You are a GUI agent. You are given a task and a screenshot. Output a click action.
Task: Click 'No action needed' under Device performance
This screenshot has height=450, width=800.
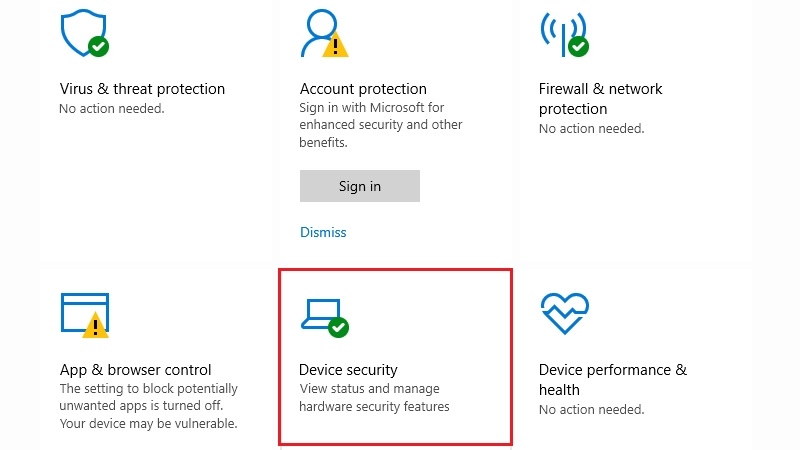coord(591,410)
